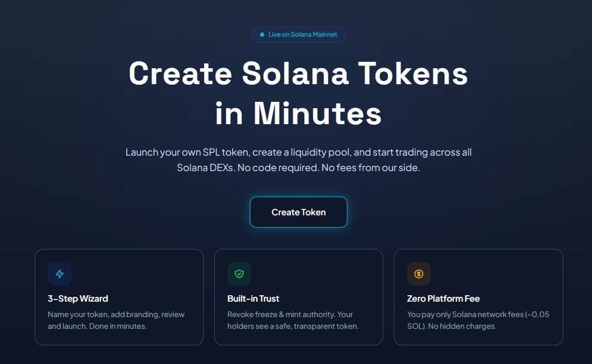Select the 3-Step Wizard feature card
Image resolution: width=592 pixels, height=364 pixels.
coord(118,296)
